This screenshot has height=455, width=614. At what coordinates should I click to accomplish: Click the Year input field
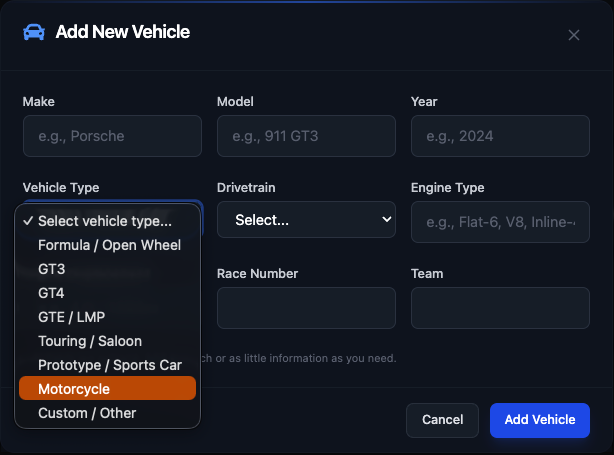[x=500, y=136]
